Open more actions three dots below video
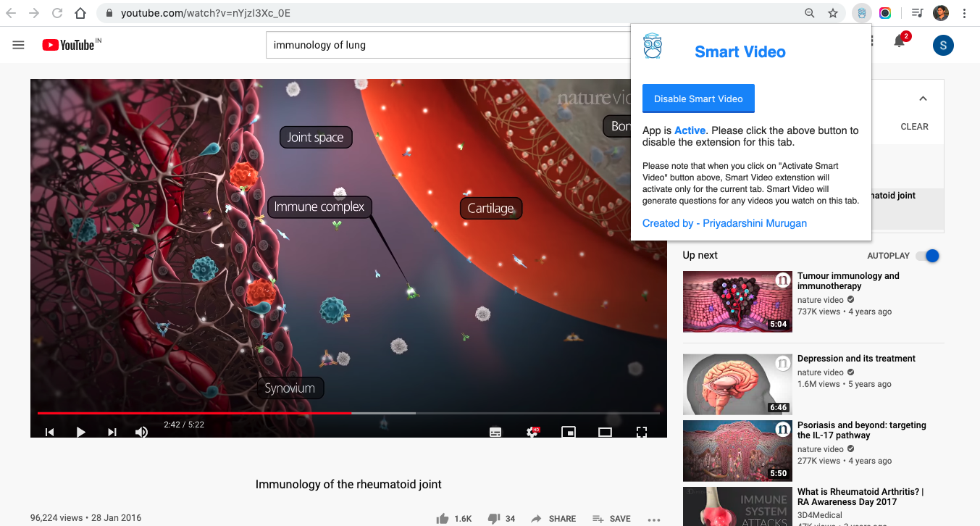 (654, 519)
